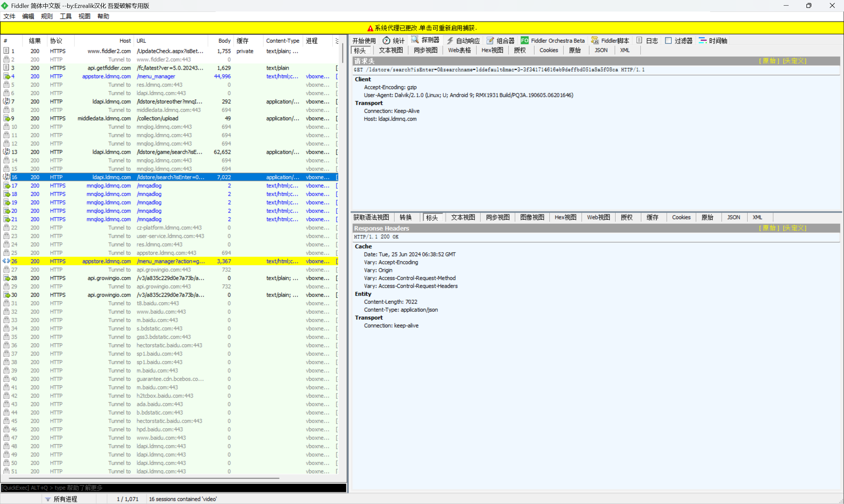Click the green arrow icon of session 21
Viewport: 844px width, 504px height.
(7, 219)
